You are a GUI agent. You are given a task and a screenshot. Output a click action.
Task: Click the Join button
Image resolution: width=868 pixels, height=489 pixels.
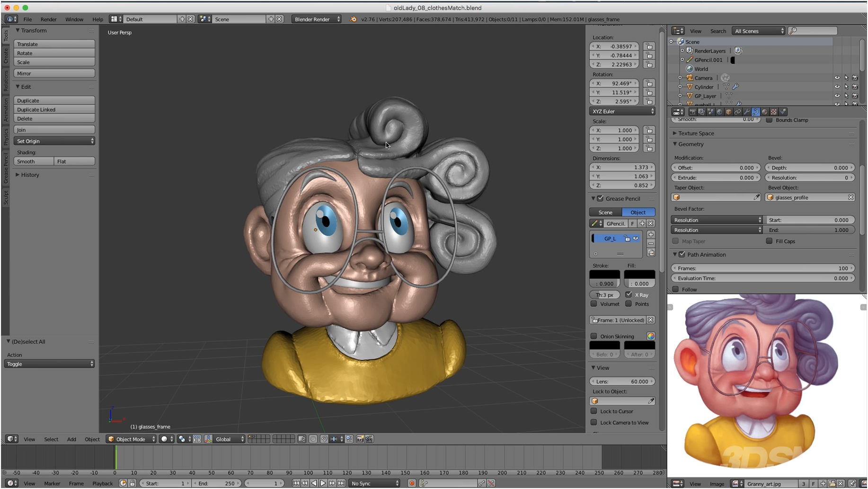pyautogui.click(x=54, y=130)
